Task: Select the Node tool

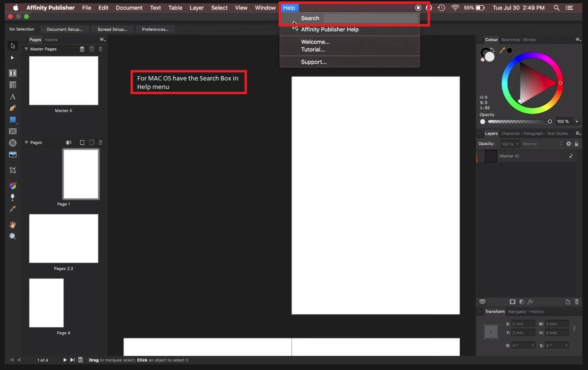Action: (x=13, y=58)
